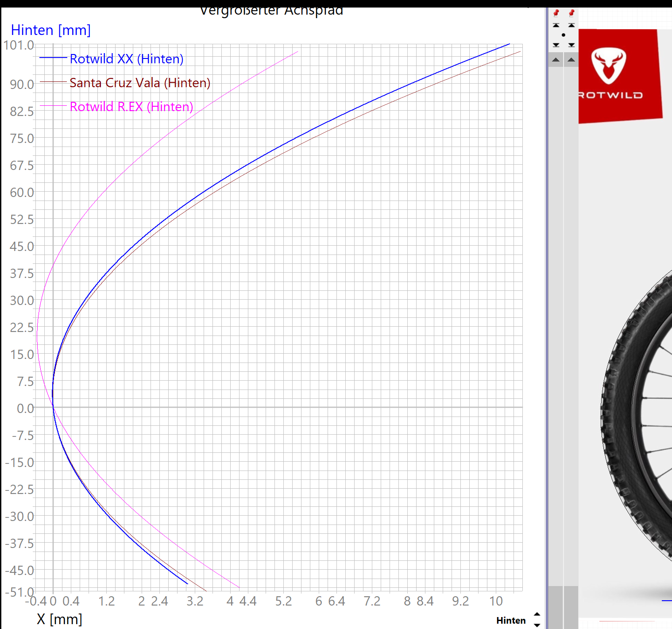Image resolution: width=672 pixels, height=629 pixels.
Task: Click the right scrollbar thumb at the bottom
Action: tap(572, 607)
